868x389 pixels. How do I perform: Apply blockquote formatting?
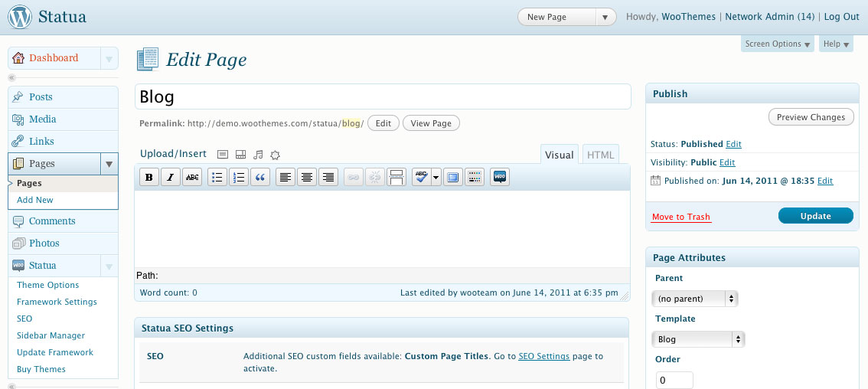[x=260, y=178]
